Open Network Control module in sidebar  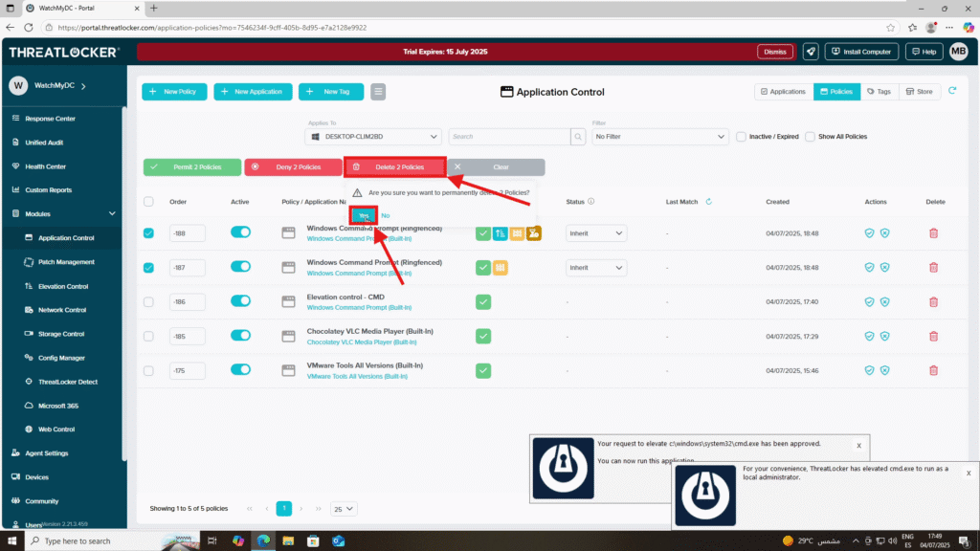(x=62, y=310)
